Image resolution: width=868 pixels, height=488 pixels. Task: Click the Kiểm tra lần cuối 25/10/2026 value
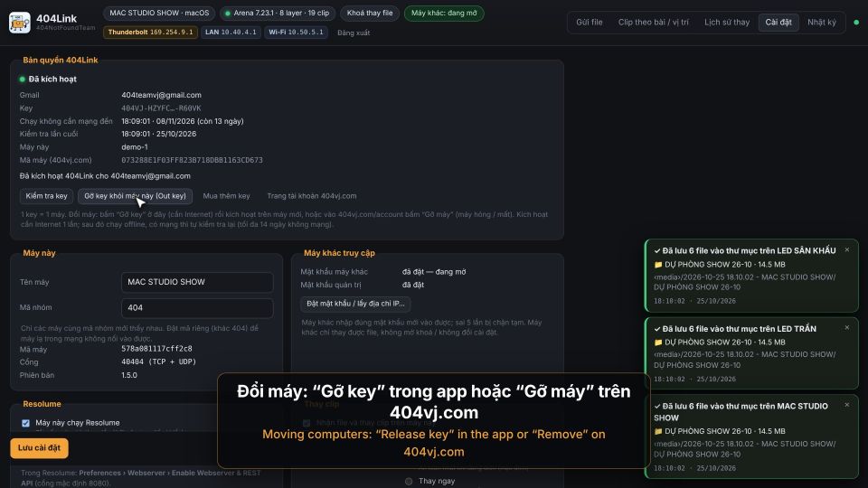coord(159,134)
